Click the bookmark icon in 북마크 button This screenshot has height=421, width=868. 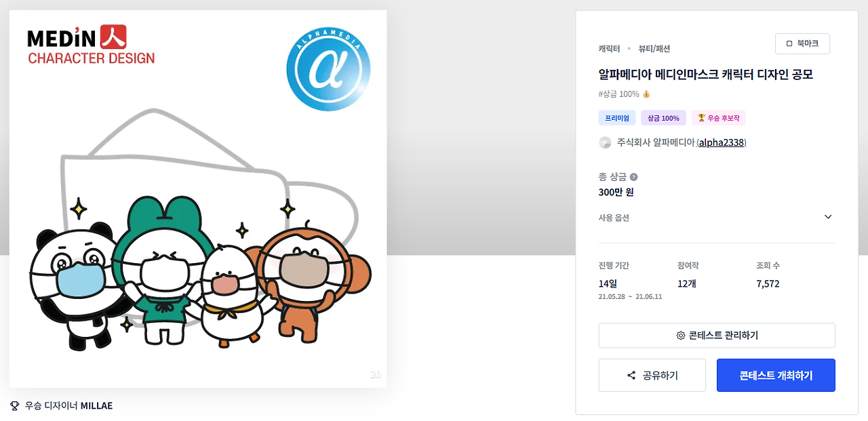click(x=789, y=43)
